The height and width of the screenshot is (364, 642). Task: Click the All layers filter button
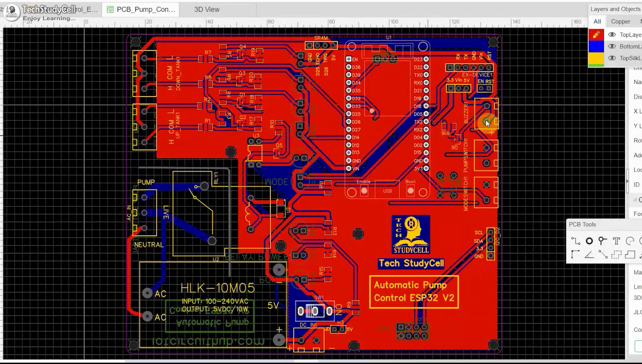coord(597,21)
